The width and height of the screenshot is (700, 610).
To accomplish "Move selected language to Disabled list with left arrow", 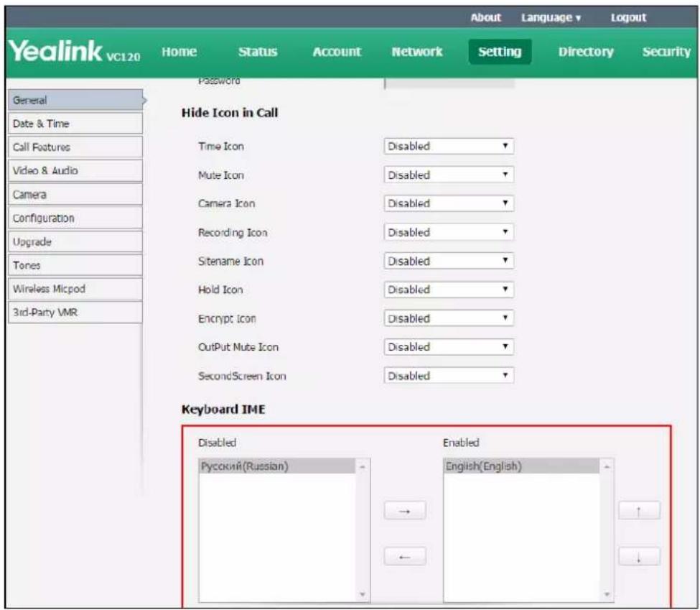I will [405, 556].
